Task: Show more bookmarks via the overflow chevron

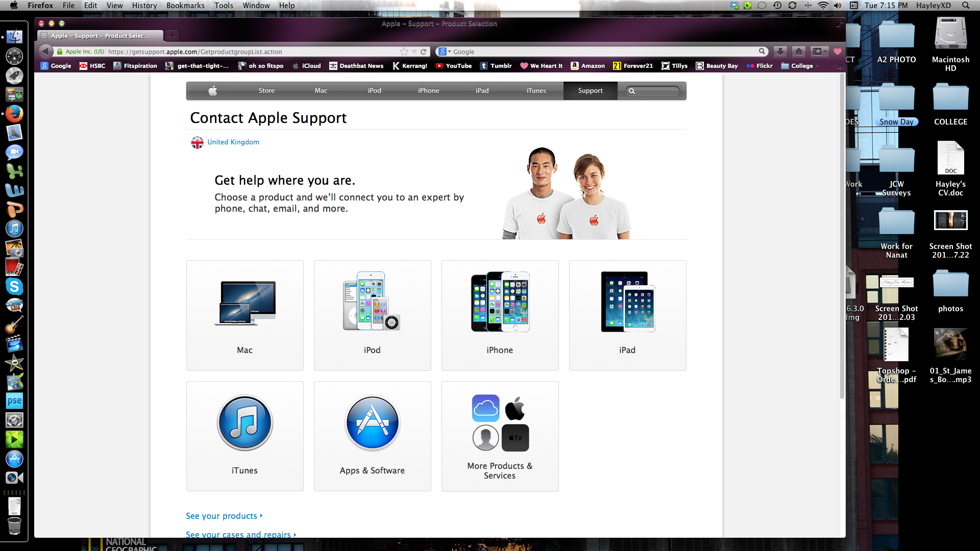Action: coord(839,66)
